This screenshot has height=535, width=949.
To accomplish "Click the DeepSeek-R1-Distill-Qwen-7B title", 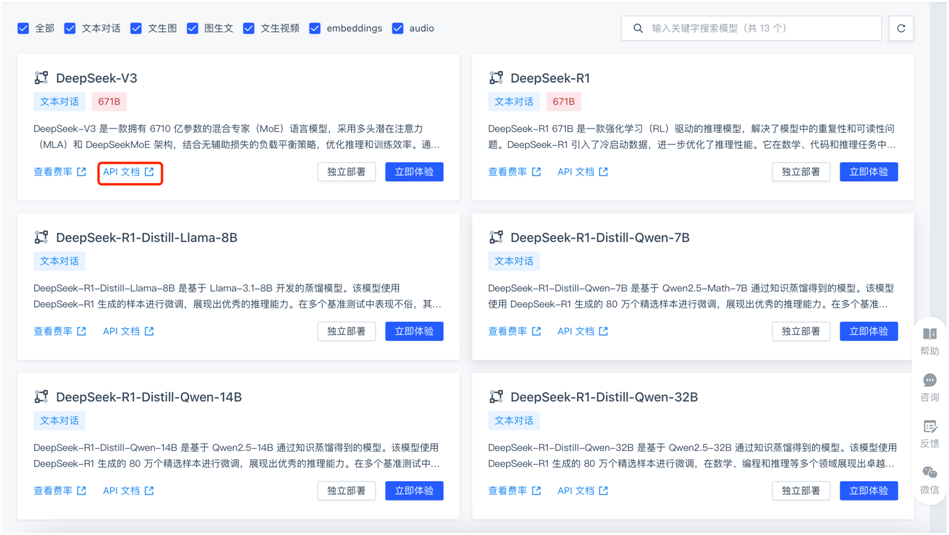I will (600, 237).
